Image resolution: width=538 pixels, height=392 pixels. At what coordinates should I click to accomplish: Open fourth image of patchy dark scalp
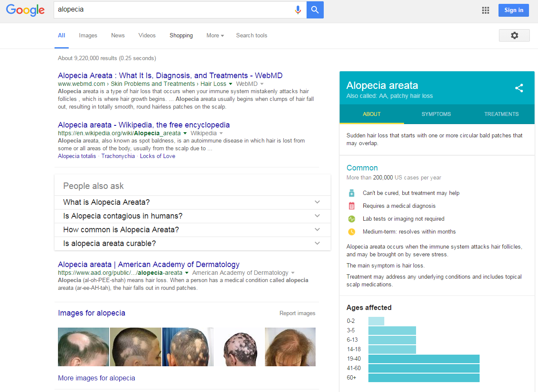(x=239, y=347)
